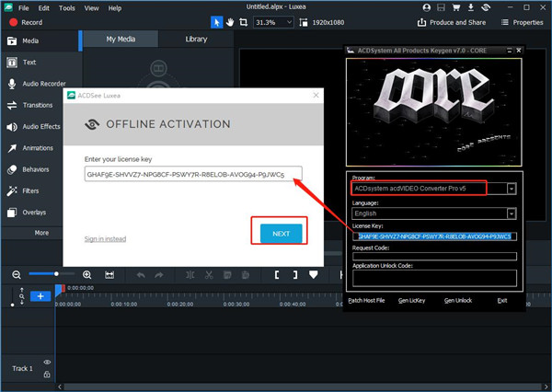
Task: Click Gen LicKey in keygen window
Action: [x=411, y=300]
